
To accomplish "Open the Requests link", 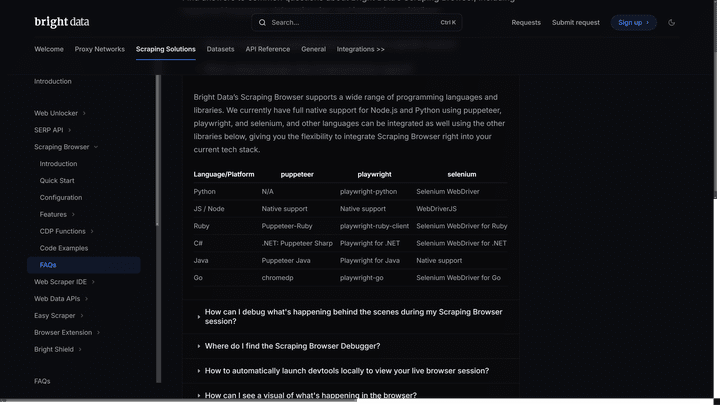I will 526,22.
